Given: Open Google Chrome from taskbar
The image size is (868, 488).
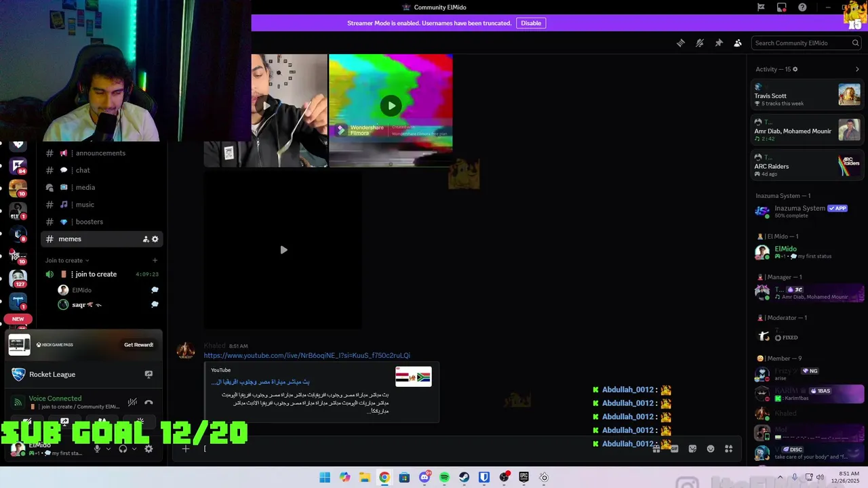Looking at the screenshot, I should [384, 478].
